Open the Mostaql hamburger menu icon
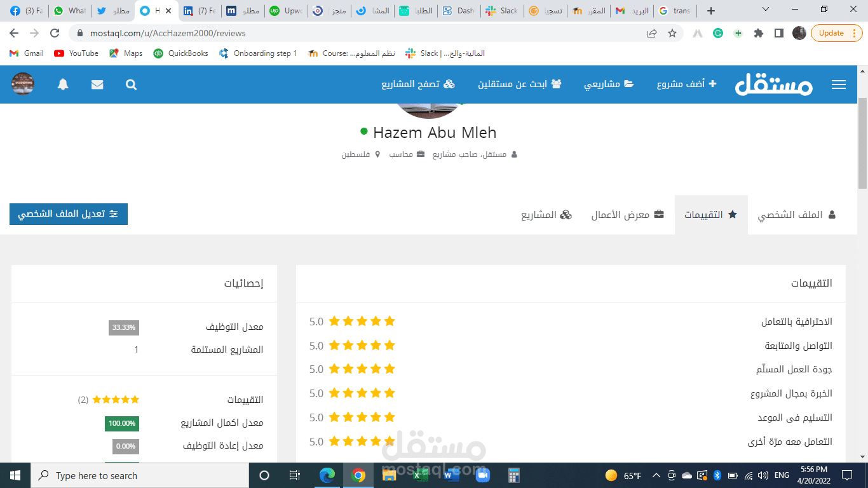The width and height of the screenshot is (868, 488). [x=839, y=85]
